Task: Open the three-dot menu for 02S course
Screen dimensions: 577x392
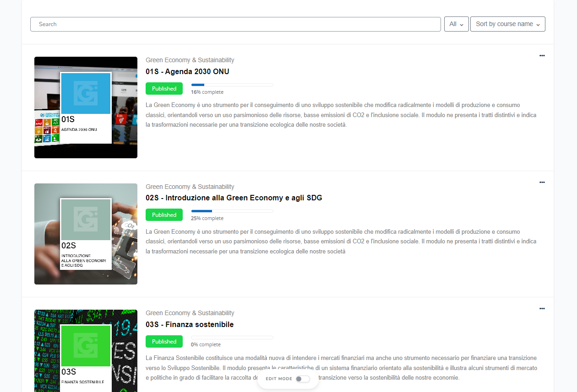Action: tap(542, 182)
